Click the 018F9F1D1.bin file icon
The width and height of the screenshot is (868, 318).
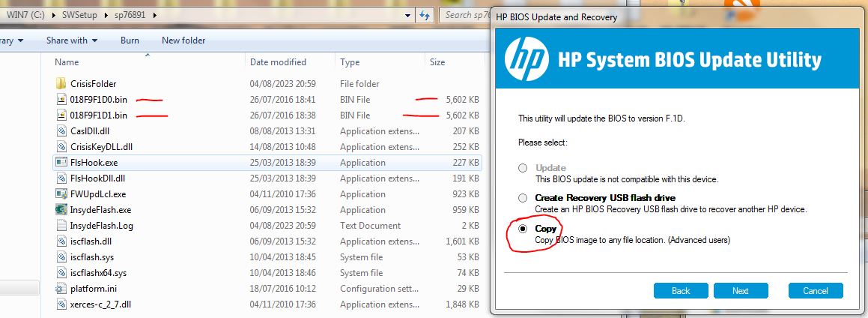pos(61,115)
